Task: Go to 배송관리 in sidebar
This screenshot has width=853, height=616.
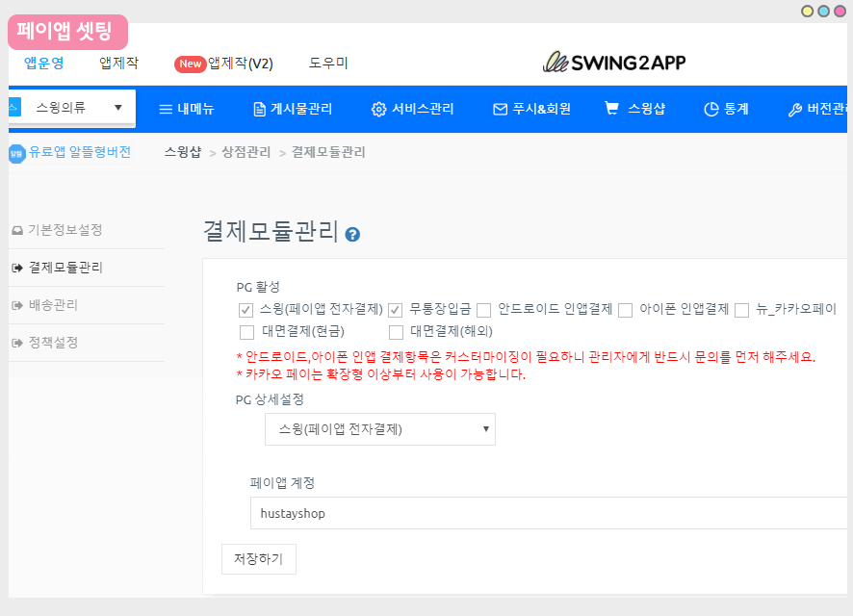Action: point(53,305)
